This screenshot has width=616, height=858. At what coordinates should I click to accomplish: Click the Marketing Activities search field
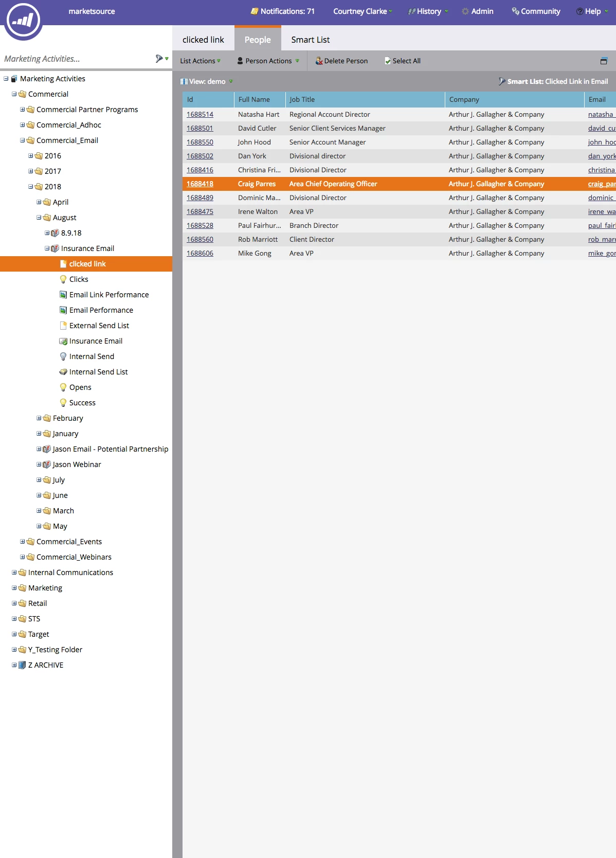point(77,59)
